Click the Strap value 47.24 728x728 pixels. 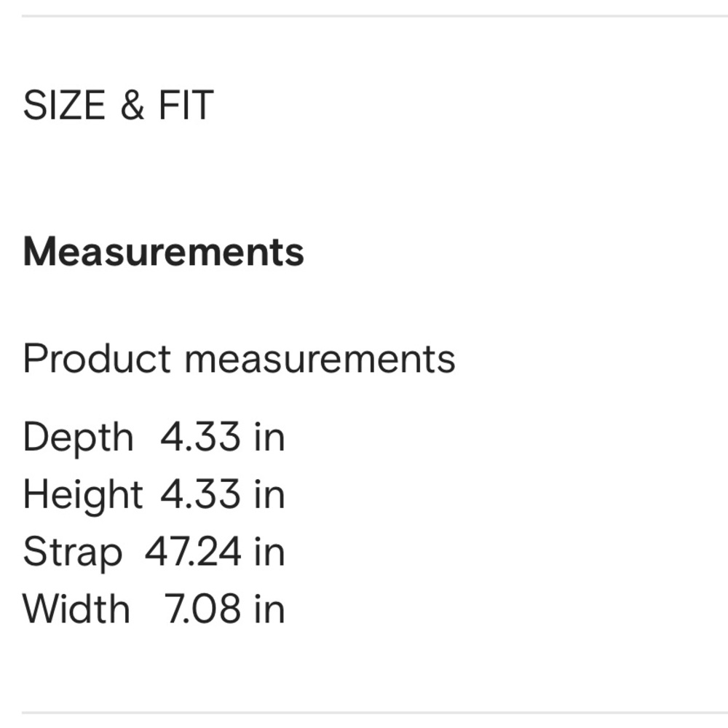pyautogui.click(x=193, y=552)
